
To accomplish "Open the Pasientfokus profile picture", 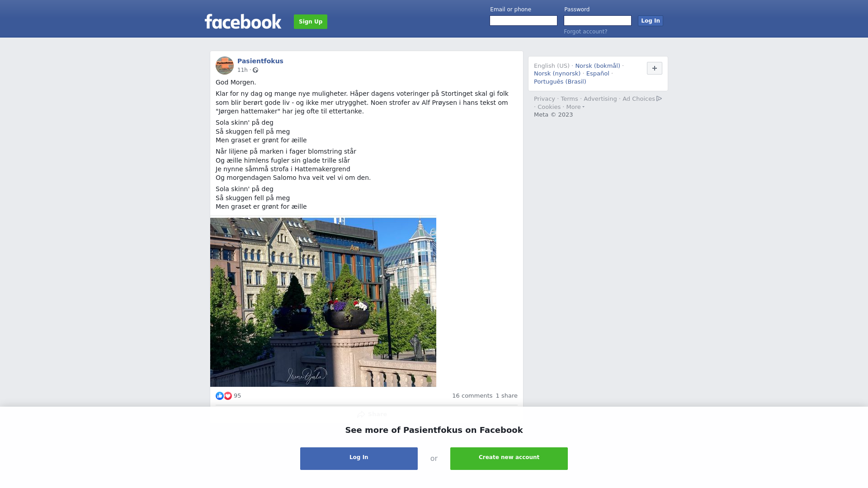I will 225,66.
